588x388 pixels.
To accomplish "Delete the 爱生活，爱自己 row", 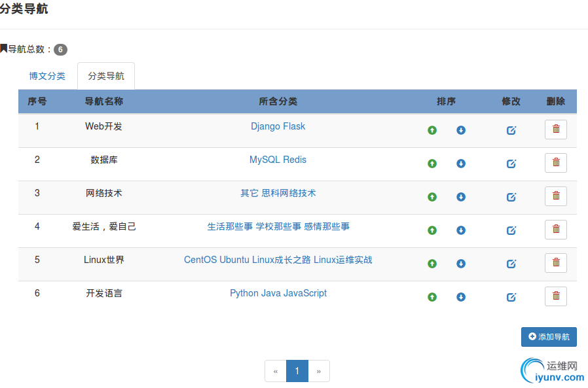I will (556, 230).
